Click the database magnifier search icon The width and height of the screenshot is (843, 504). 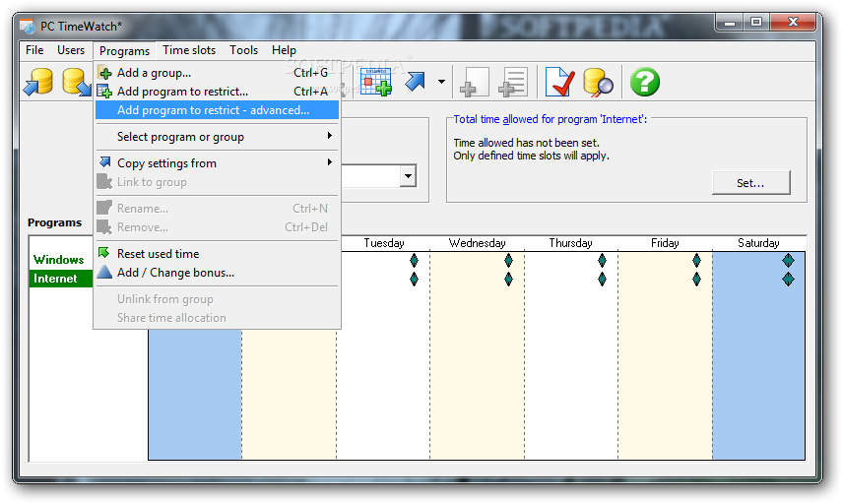[598, 83]
